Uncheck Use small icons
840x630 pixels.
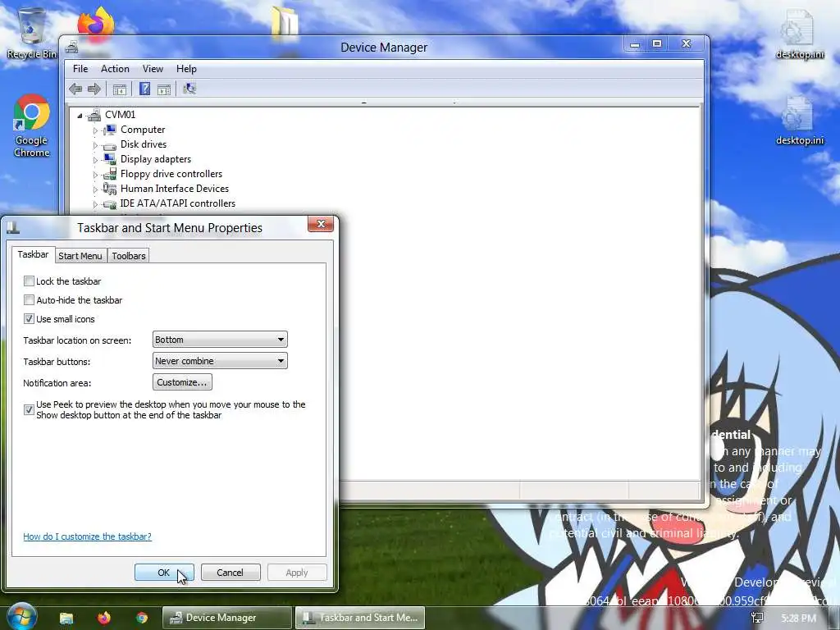coord(29,319)
